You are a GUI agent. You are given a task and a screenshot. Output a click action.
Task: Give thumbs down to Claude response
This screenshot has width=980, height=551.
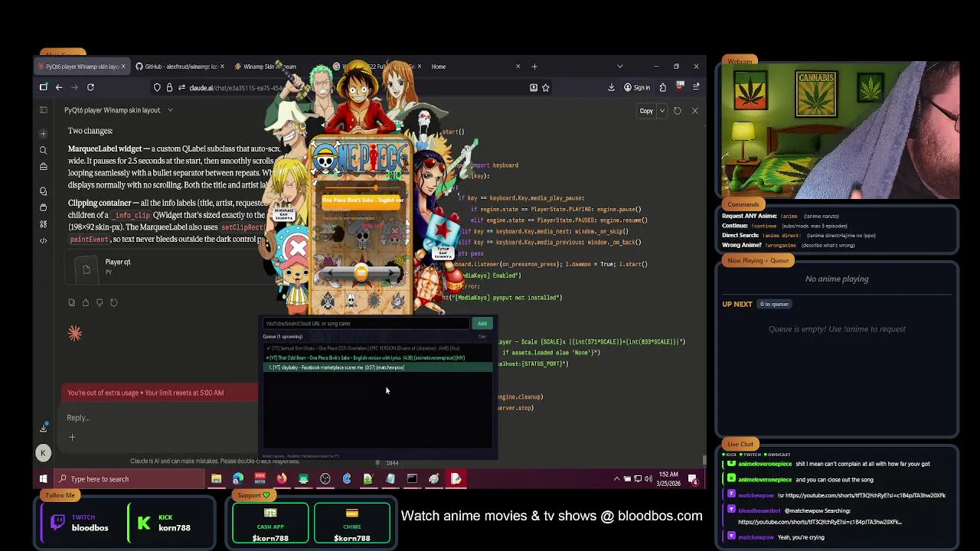point(100,302)
